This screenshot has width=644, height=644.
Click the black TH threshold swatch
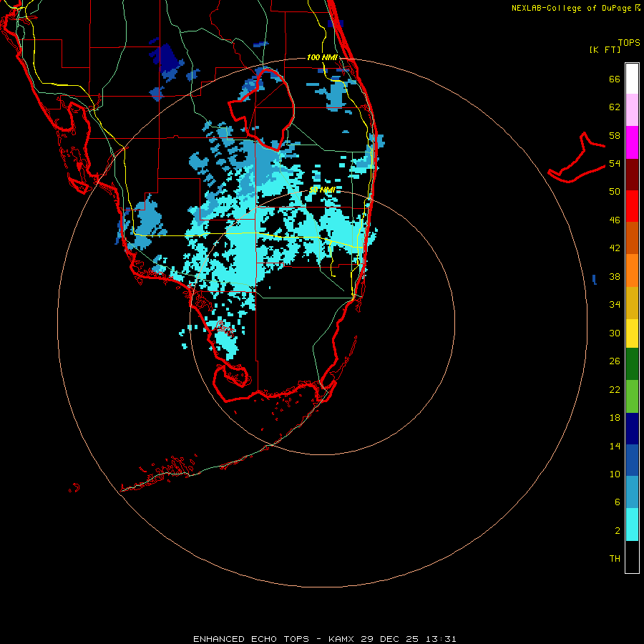click(x=632, y=557)
